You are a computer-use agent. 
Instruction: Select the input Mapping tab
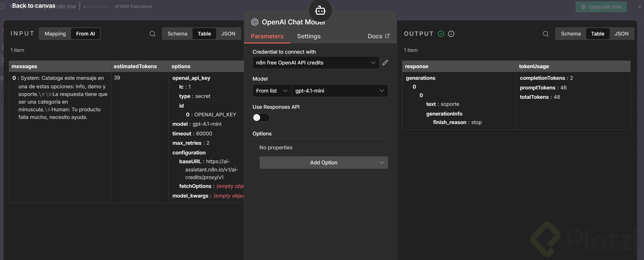(x=55, y=34)
